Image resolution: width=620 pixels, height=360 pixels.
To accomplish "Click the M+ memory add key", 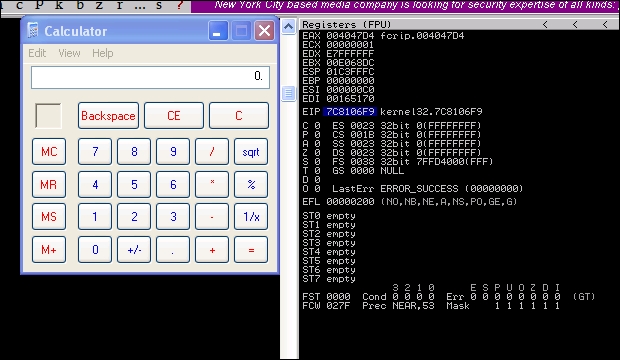I will (49, 250).
